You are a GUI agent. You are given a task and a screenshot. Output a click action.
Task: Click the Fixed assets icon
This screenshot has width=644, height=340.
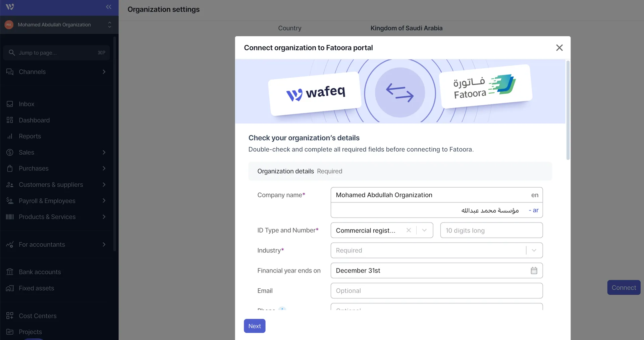10,288
